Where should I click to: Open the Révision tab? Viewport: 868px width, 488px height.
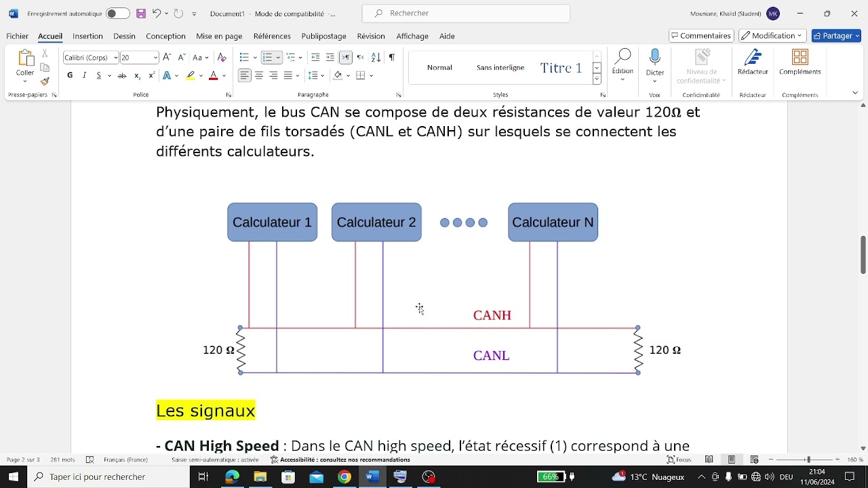[371, 36]
